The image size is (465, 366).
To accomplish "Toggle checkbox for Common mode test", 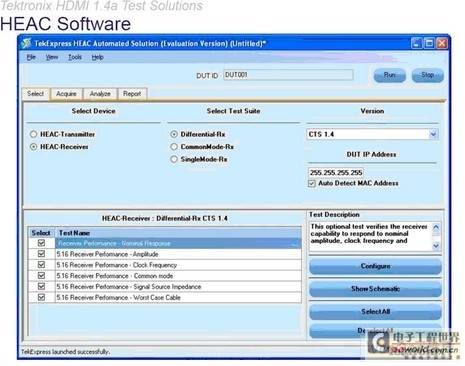I will [41, 276].
